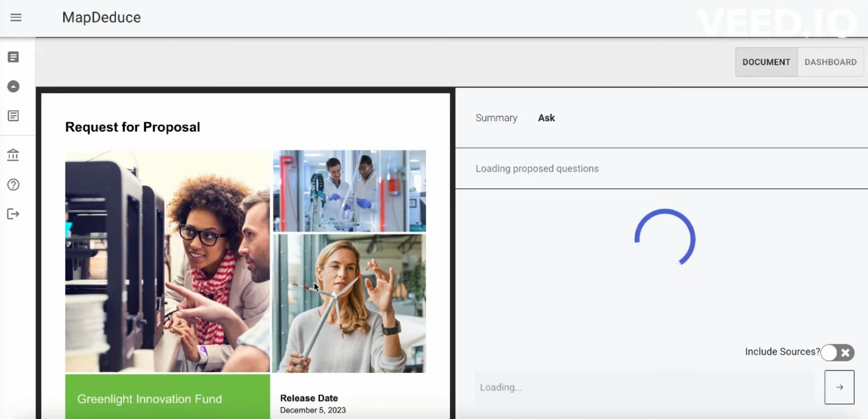
Task: Click the question input field
Action: click(644, 387)
